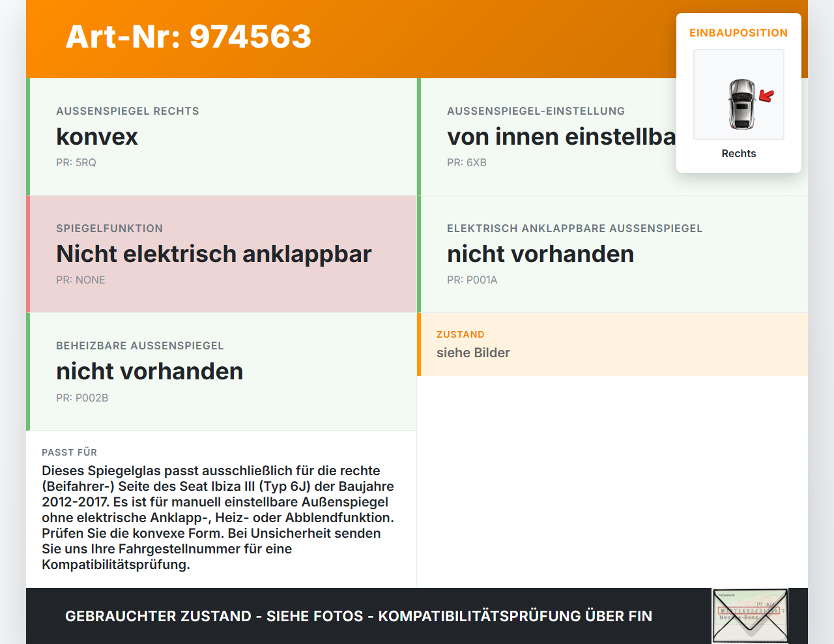Click the car image showing installation position
This screenshot has height=644, width=834.
[739, 95]
